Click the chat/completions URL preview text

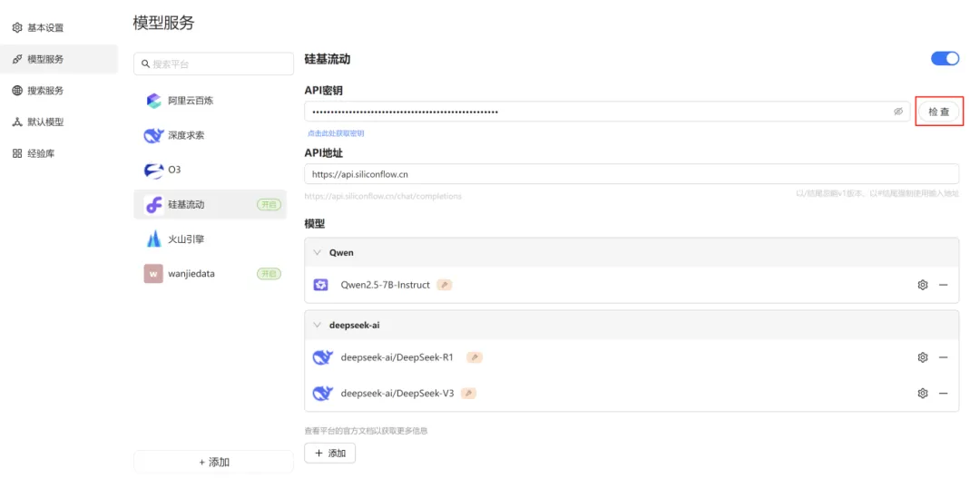pos(383,196)
